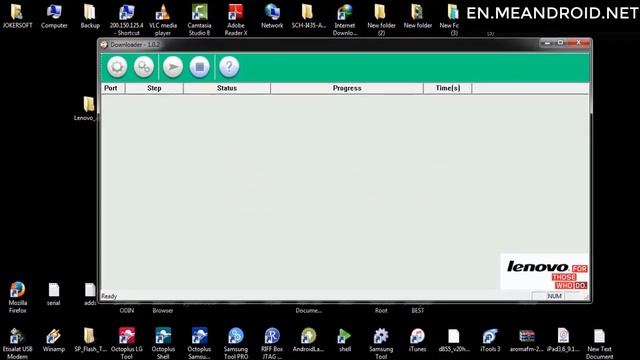
Task: Select the Mozilla Firefox desktop icon
Action: [x=18, y=297]
